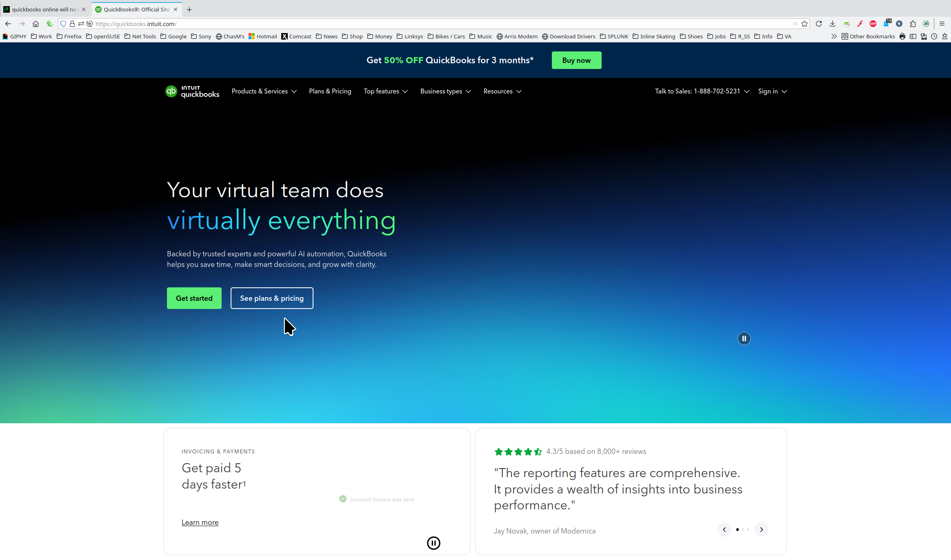Viewport: 951px width, 560px height.
Task: Reload the page with the refresh icon
Action: [818, 24]
